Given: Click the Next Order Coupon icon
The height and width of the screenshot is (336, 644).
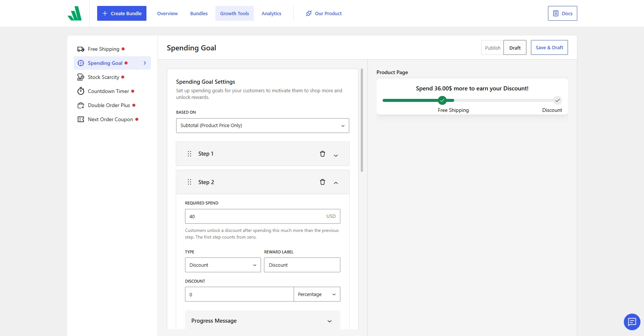Looking at the screenshot, I should pos(80,119).
